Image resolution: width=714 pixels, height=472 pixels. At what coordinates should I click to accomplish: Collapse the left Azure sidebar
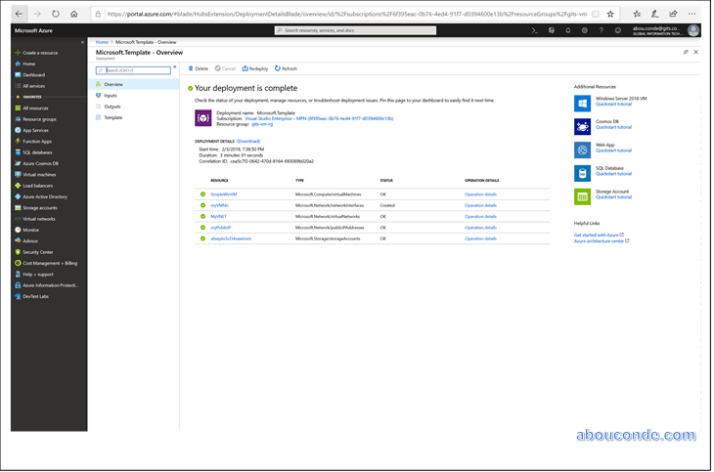84,42
